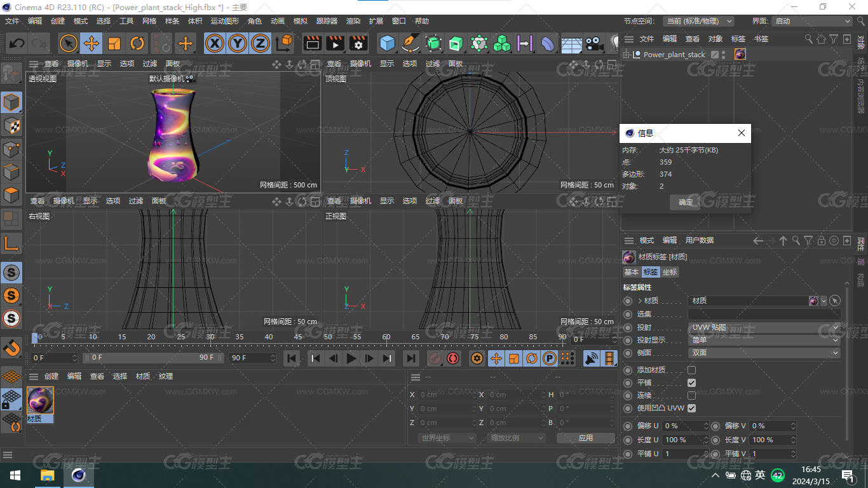Screen dimensions: 868x488
Task: Open the Bend deformer icon
Action: tap(548, 43)
